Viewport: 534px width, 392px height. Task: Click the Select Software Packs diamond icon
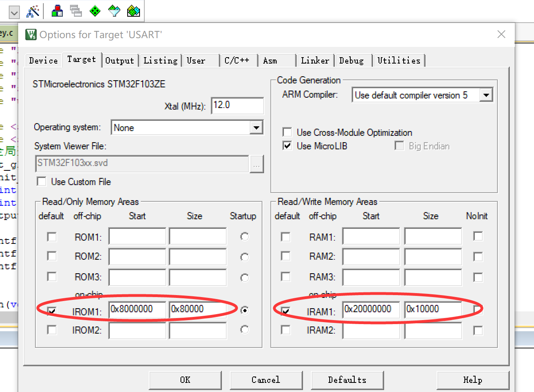click(x=114, y=11)
